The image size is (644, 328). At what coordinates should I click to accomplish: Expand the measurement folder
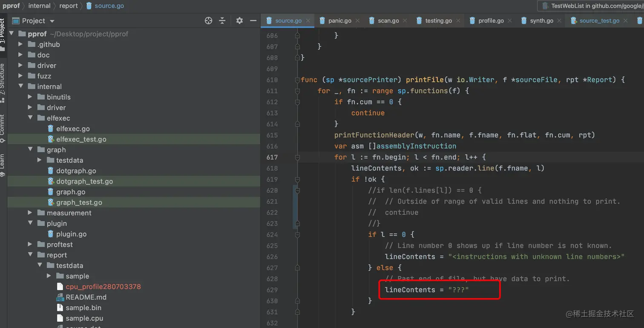pyautogui.click(x=30, y=213)
